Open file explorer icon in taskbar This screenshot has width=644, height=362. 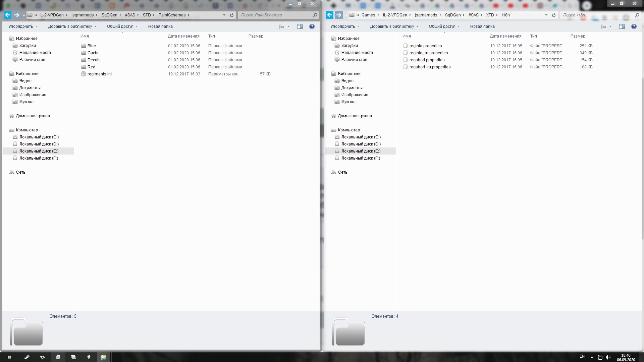[103, 357]
